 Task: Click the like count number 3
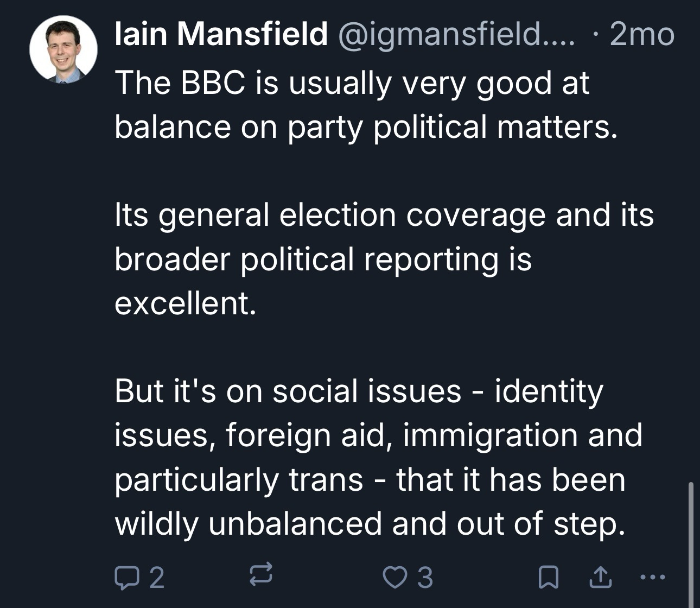click(x=425, y=578)
